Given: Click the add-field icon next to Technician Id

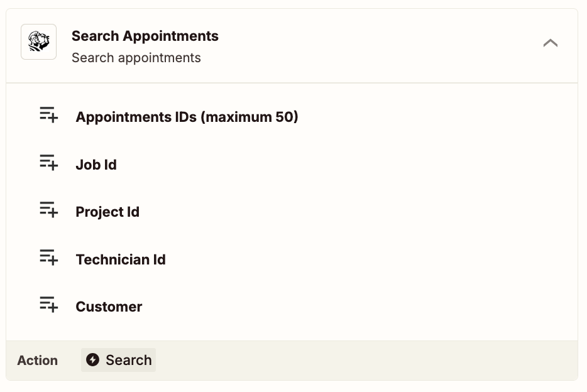Looking at the screenshot, I should [x=48, y=258].
